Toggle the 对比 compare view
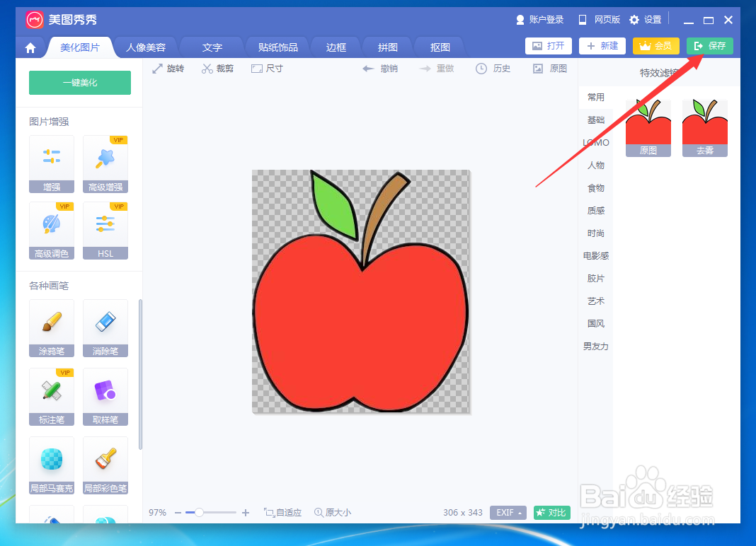756x546 pixels. tap(551, 512)
